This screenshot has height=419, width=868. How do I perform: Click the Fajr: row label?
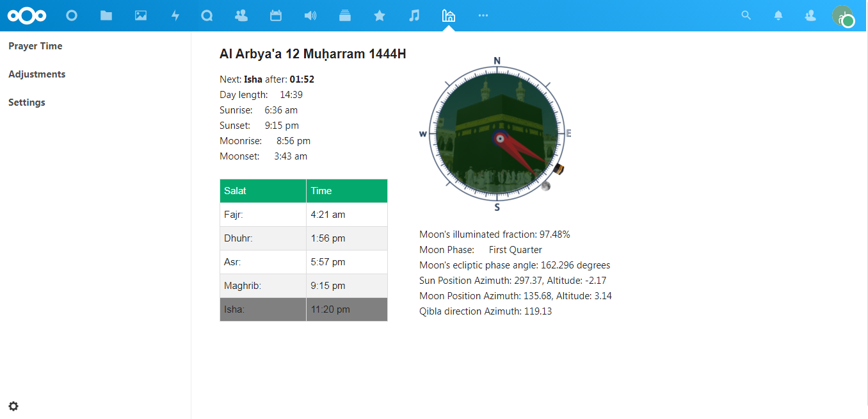pyautogui.click(x=234, y=215)
